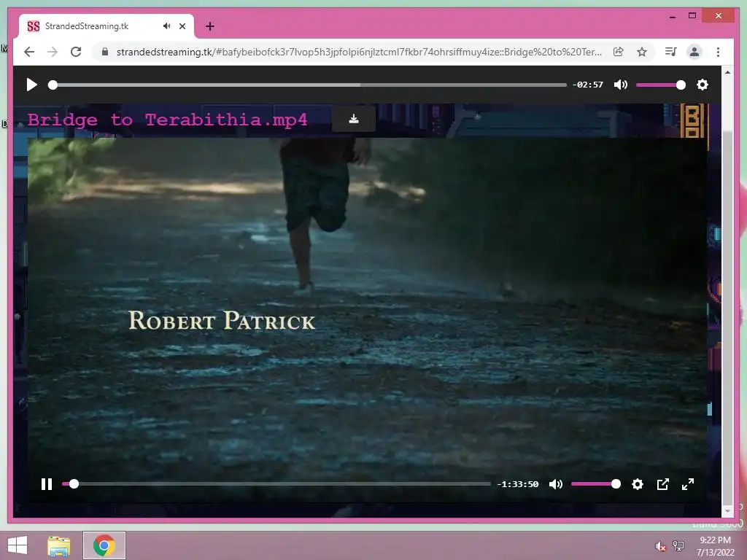Mute the top player volume icon

coord(620,85)
